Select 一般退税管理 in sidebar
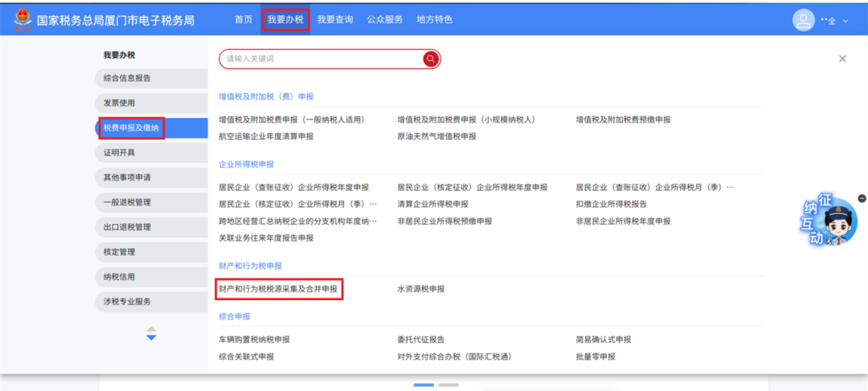Image resolution: width=868 pixels, height=391 pixels. tap(152, 202)
